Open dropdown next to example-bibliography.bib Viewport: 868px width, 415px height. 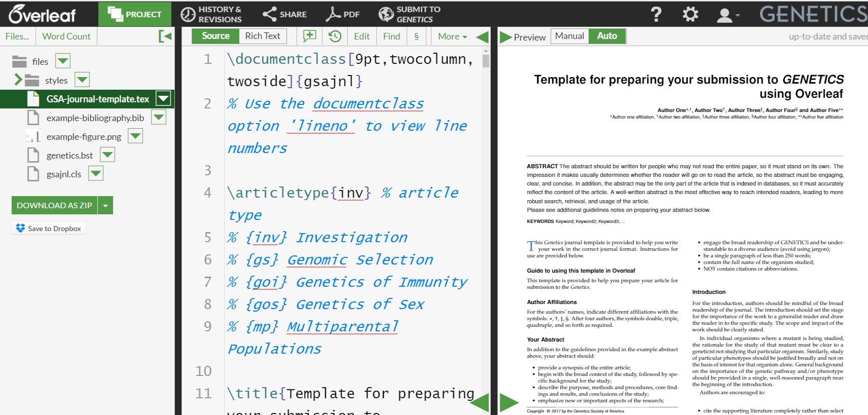click(x=159, y=118)
